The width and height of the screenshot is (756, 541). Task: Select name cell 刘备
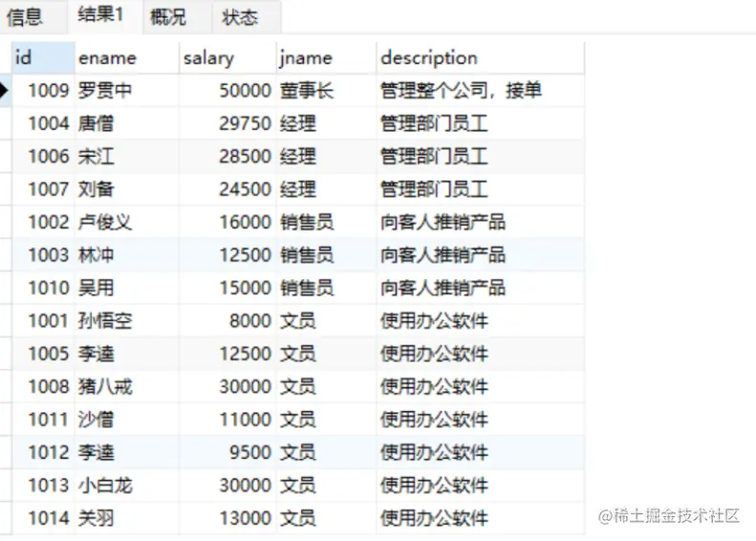(127, 189)
